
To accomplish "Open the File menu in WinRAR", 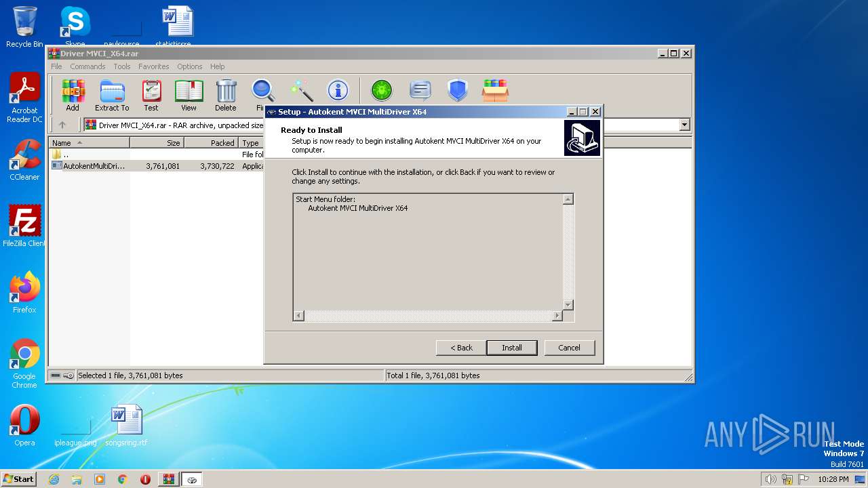I will 56,66.
